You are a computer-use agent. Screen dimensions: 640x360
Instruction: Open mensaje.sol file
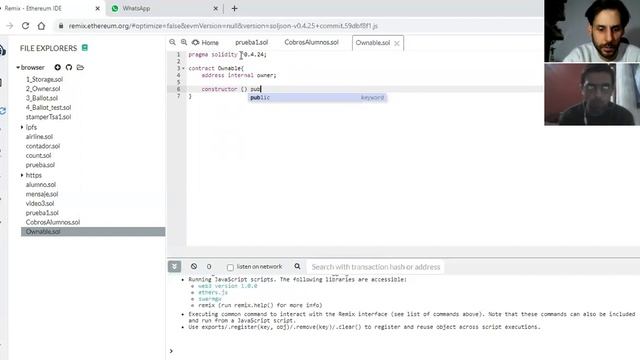42,194
